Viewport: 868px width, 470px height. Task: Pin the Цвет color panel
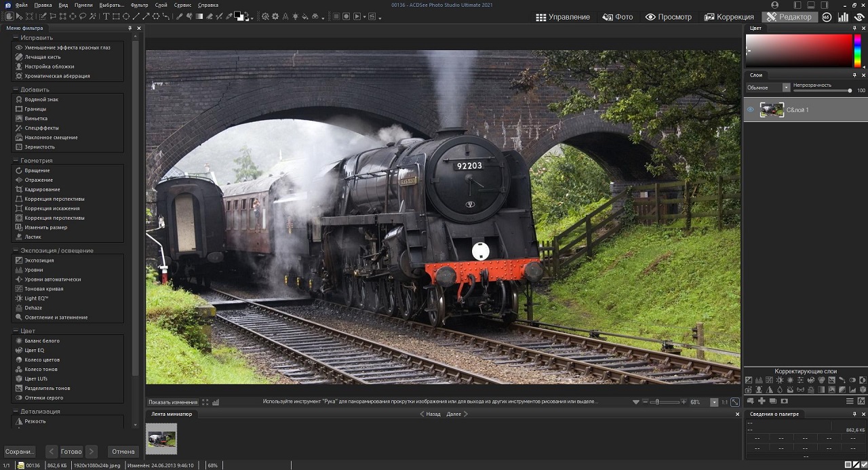tap(854, 28)
